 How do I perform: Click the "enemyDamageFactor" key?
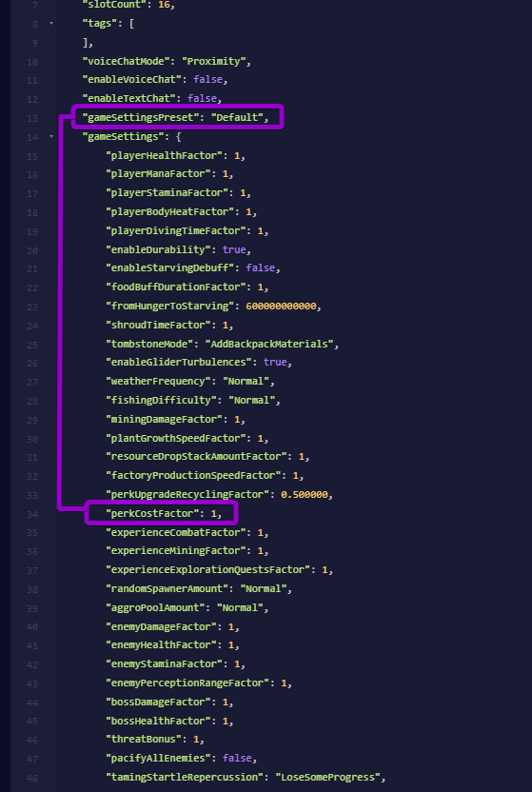[161, 626]
